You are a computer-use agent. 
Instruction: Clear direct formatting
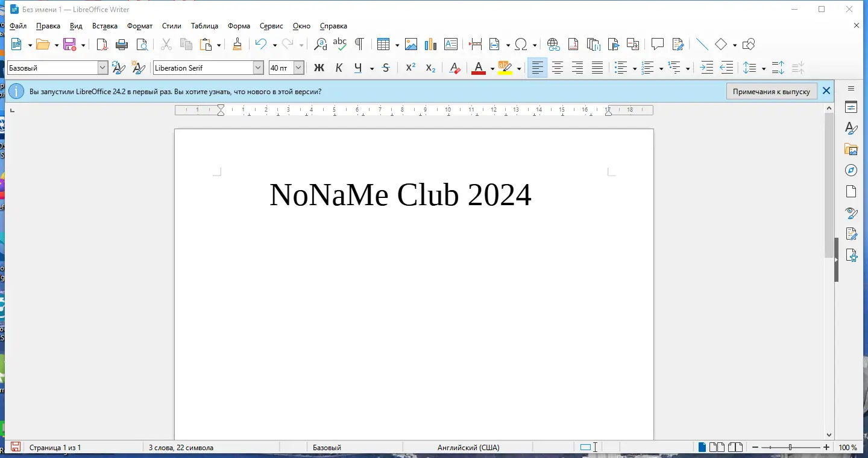[x=455, y=68]
